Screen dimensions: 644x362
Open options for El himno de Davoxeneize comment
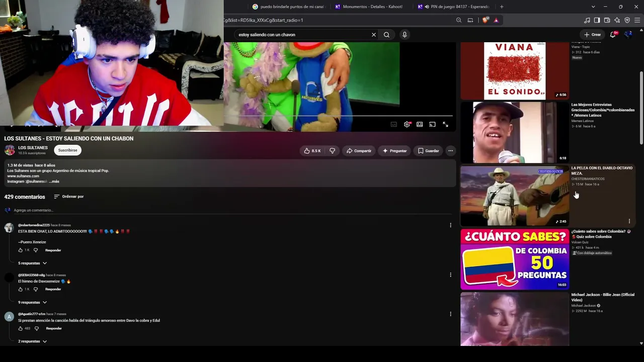[x=450, y=275]
